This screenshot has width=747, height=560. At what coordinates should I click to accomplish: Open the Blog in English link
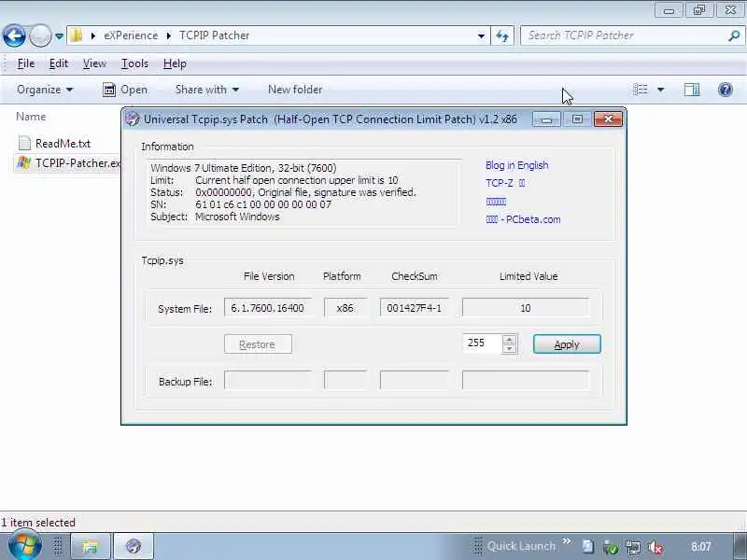pos(517,165)
